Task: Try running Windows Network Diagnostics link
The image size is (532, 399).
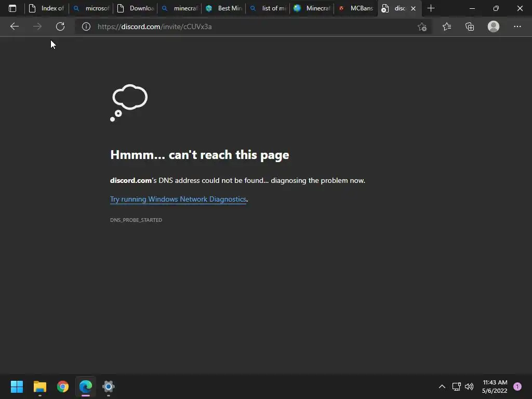Action: [x=178, y=199]
